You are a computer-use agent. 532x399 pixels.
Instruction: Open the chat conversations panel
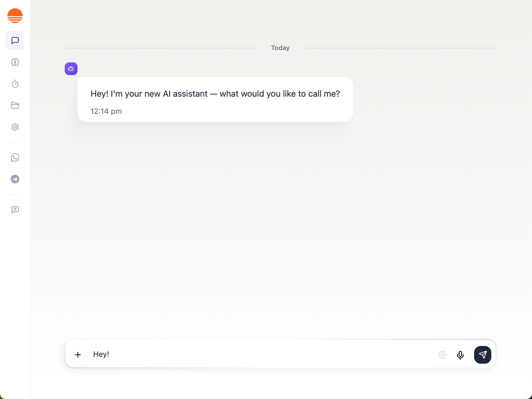pyautogui.click(x=15, y=41)
